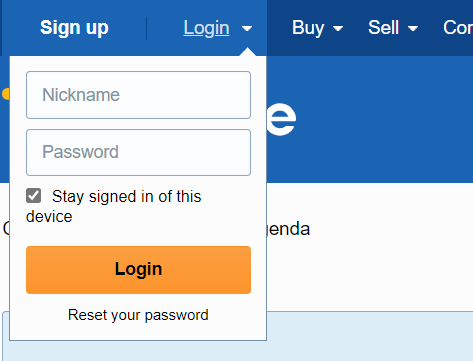Click the light blue panel below login popup

370,336
